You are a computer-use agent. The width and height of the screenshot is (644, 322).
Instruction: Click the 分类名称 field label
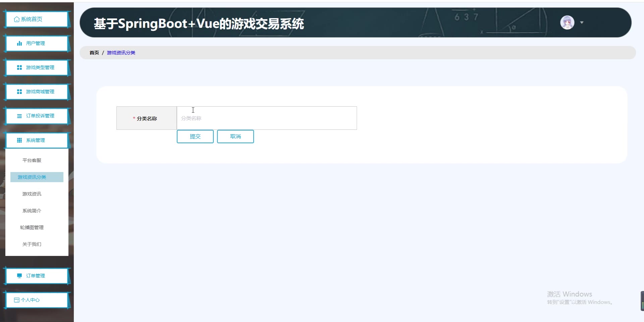[x=147, y=118]
